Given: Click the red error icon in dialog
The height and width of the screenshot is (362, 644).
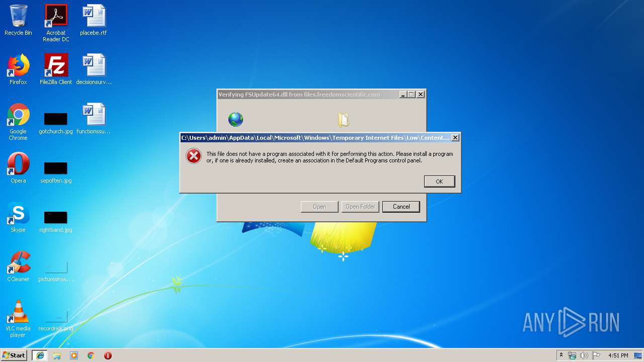Looking at the screenshot, I should (194, 156).
